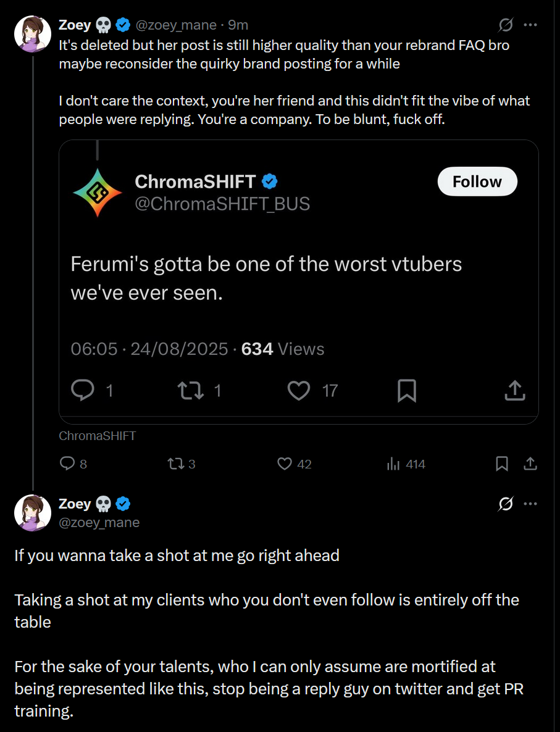560x732 pixels.
Task: Repost Zoey's first post
Action: (175, 464)
